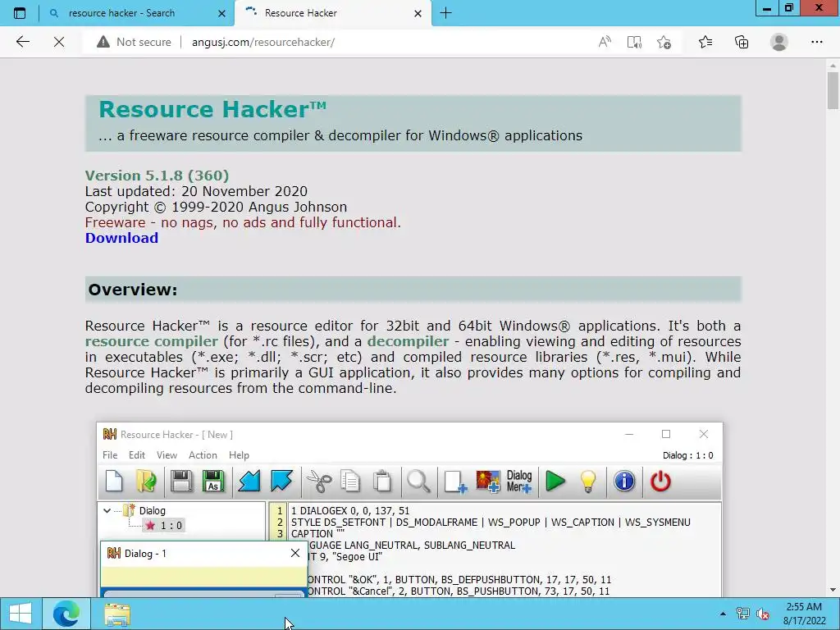The width and height of the screenshot is (840, 630).
Task: Open Edge Settings and more menu
Action: click(816, 42)
